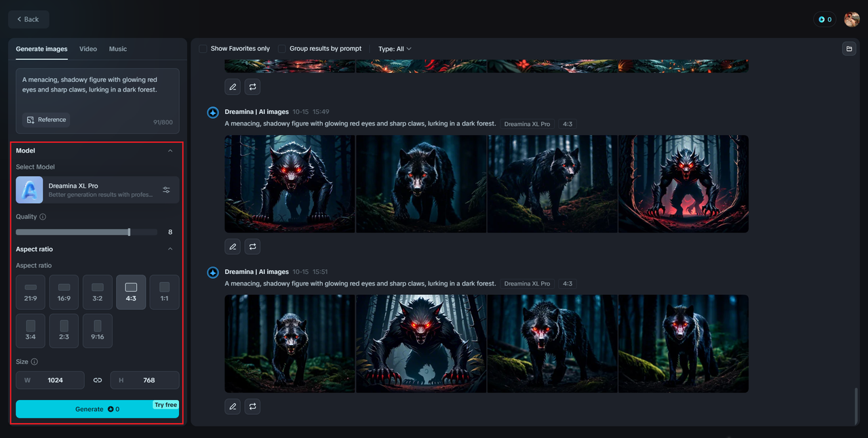Open the user profile avatar
The width and height of the screenshot is (868, 438).
click(x=852, y=20)
